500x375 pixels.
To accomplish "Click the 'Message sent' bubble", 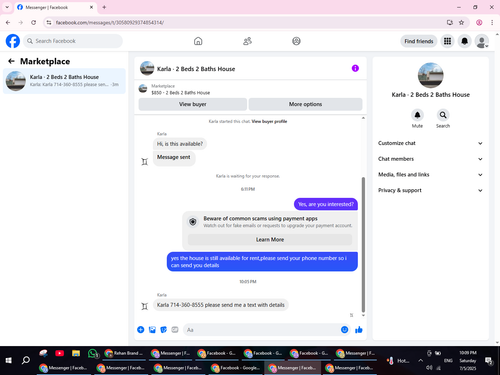I will pyautogui.click(x=174, y=157).
